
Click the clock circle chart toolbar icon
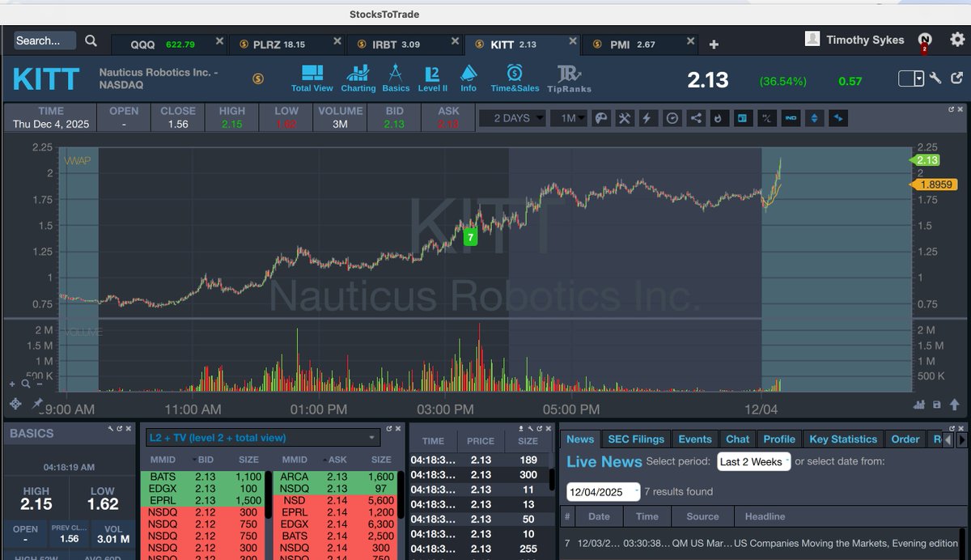pos(672,118)
